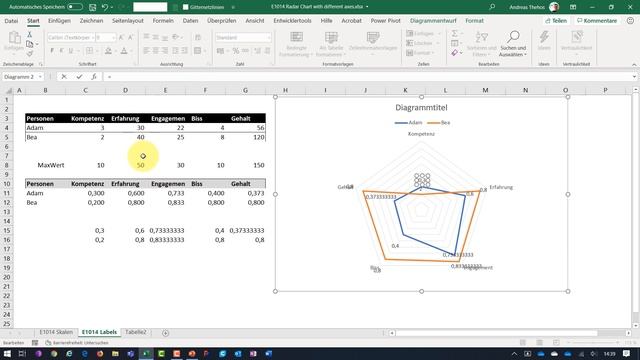
Task: Toggle italic formatting K button
Action: 61,51
